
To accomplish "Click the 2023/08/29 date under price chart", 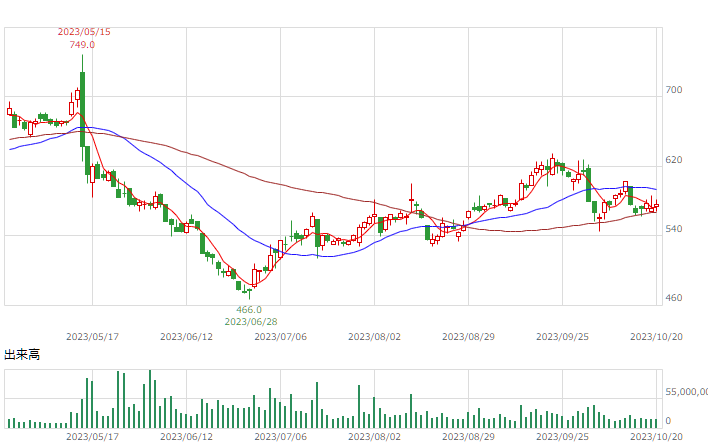I will pyautogui.click(x=468, y=336).
